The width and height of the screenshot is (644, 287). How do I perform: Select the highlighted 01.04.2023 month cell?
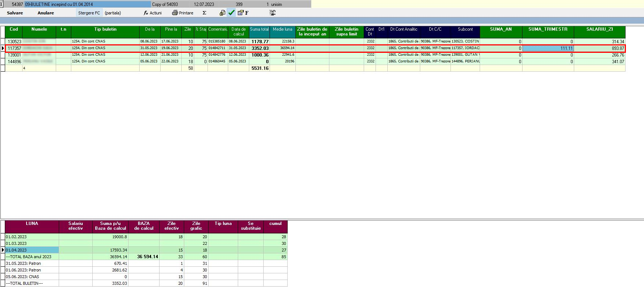pyautogui.click(x=32, y=250)
